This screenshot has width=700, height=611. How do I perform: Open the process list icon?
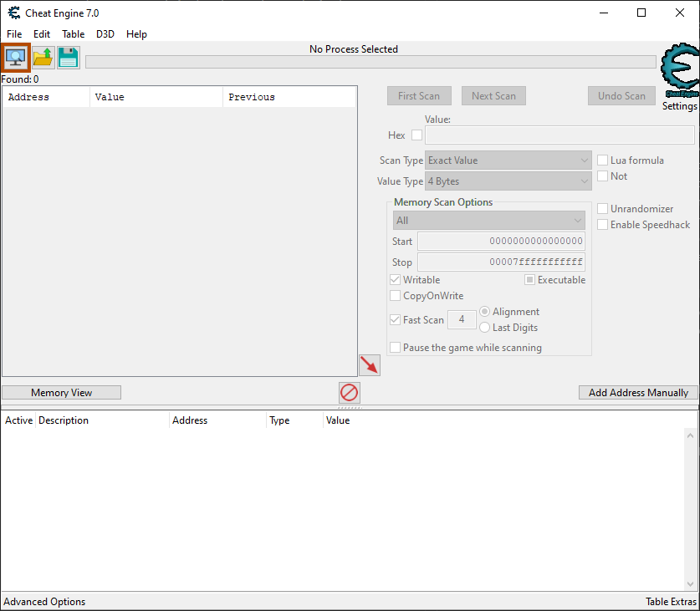click(16, 58)
